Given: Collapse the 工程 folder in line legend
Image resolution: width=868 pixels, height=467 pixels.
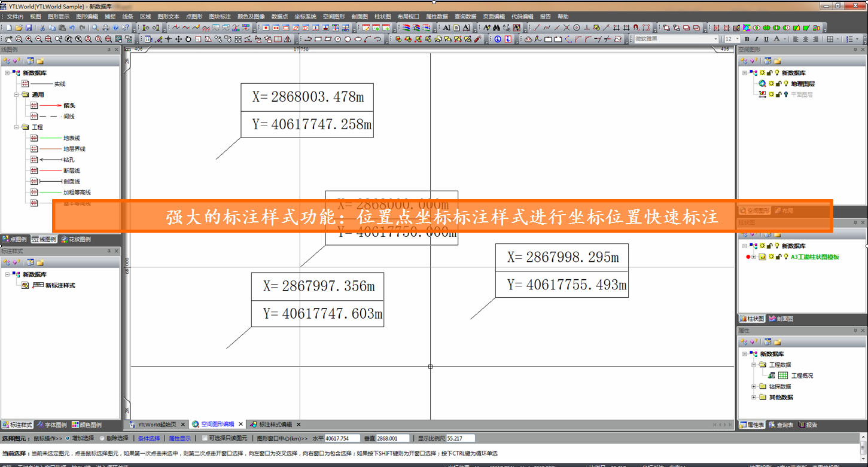Looking at the screenshot, I should click(17, 127).
